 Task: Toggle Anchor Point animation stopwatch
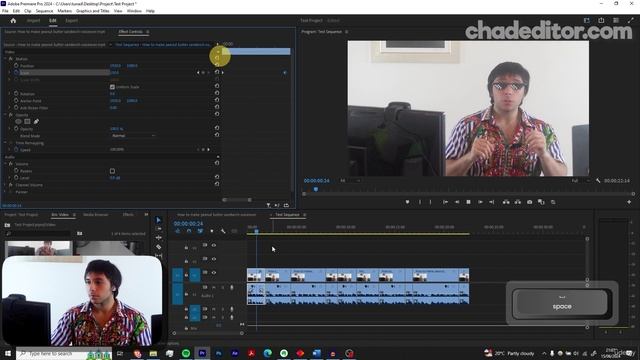click(16, 100)
